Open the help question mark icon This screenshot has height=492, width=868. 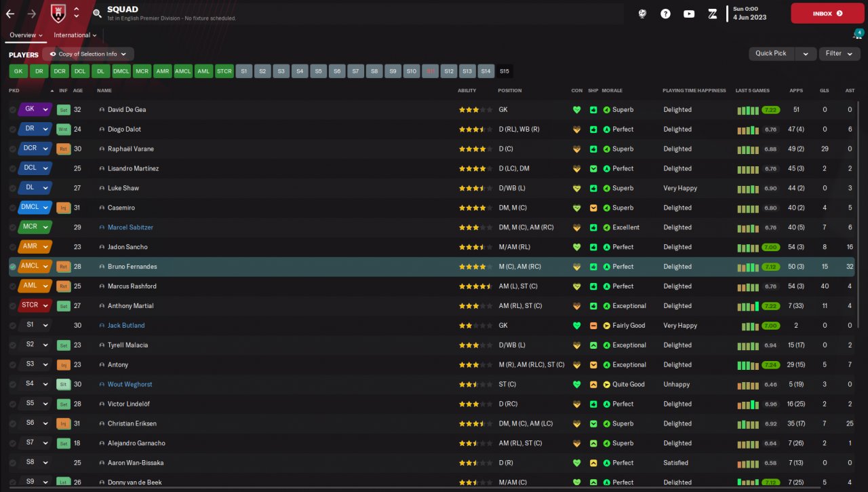(x=665, y=14)
